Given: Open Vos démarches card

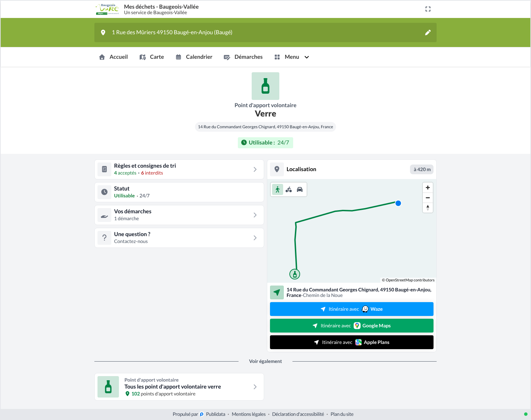Looking at the screenshot, I should pos(179,215).
